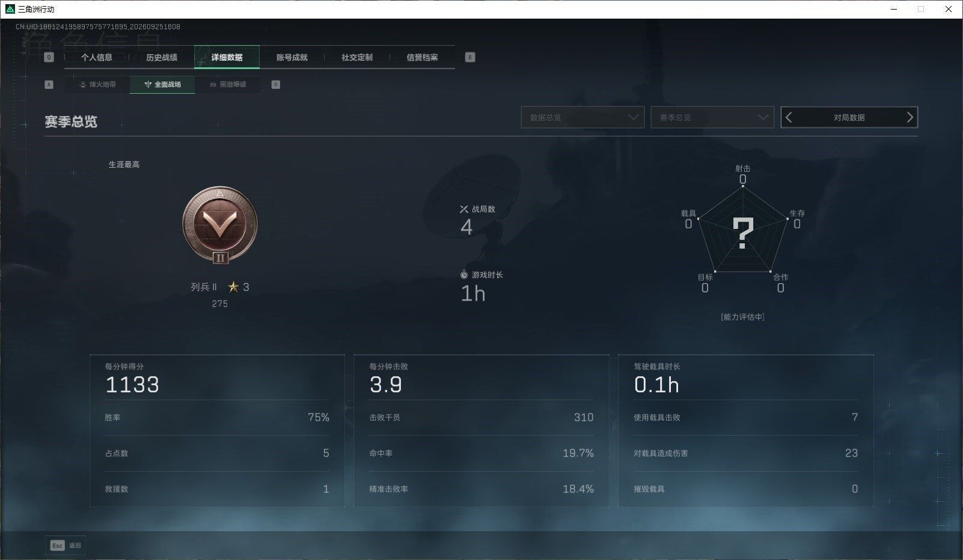963x560 pixels.
Task: Open the 信誉档案 tab
Action: [422, 57]
